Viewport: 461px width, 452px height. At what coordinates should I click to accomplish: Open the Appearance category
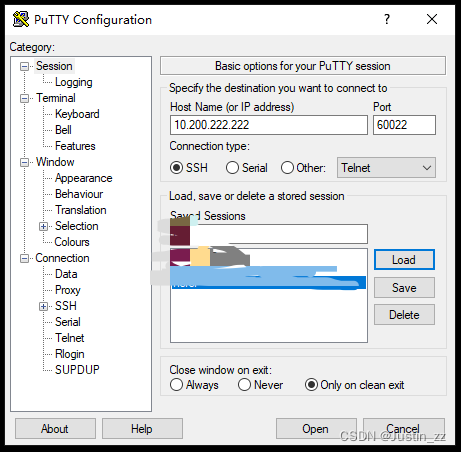[x=84, y=178]
